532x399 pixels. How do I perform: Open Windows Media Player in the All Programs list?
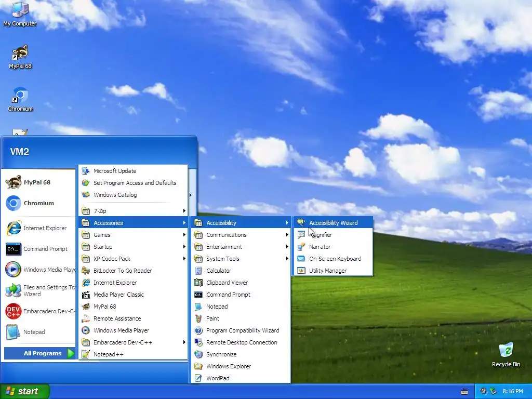tap(133, 330)
